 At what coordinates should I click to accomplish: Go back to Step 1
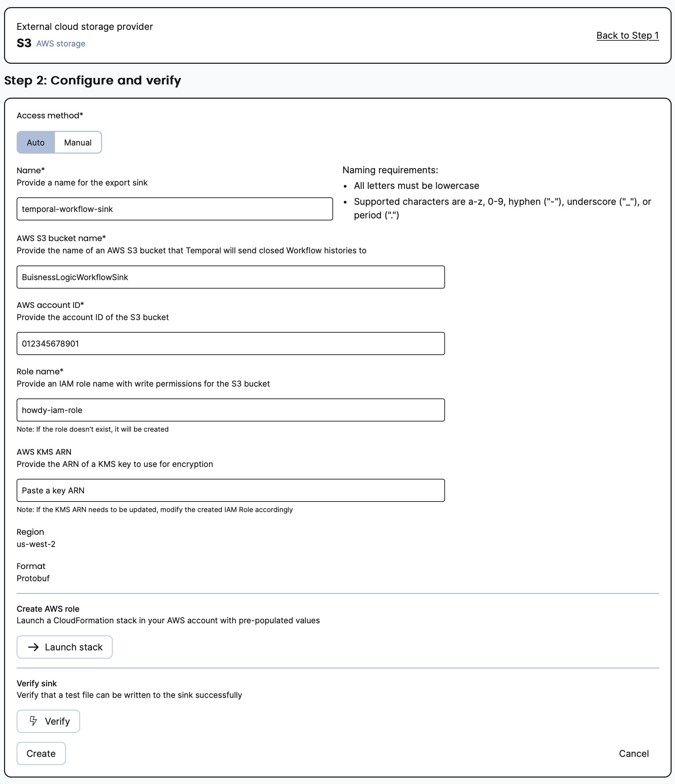click(x=627, y=36)
